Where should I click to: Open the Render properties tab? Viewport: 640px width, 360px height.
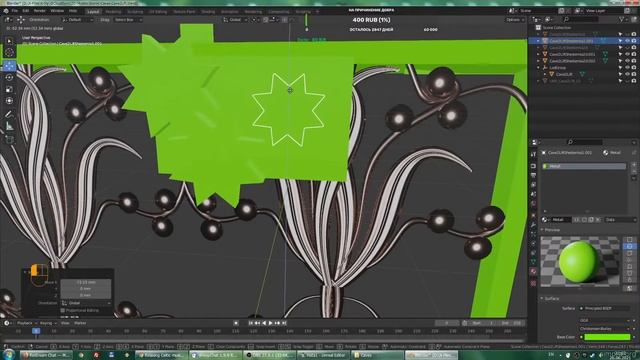pos(533,166)
